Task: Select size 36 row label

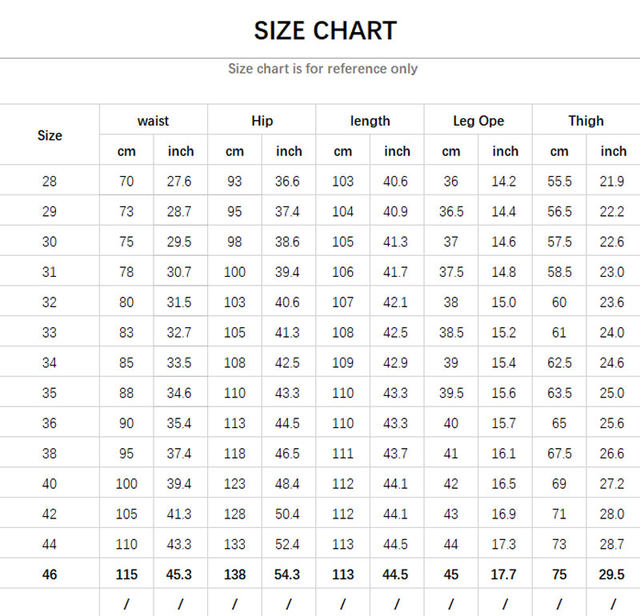Action: [50, 423]
